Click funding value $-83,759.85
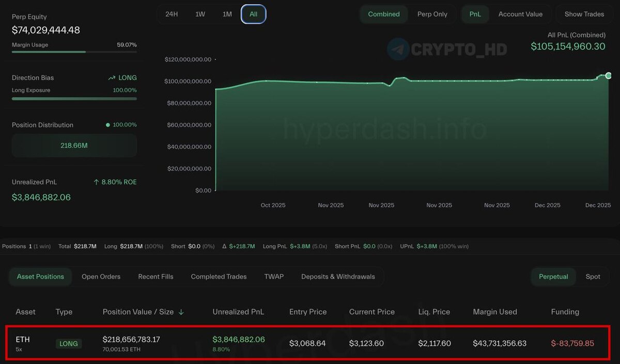Viewport: 620px width, 364px height. 572,343
